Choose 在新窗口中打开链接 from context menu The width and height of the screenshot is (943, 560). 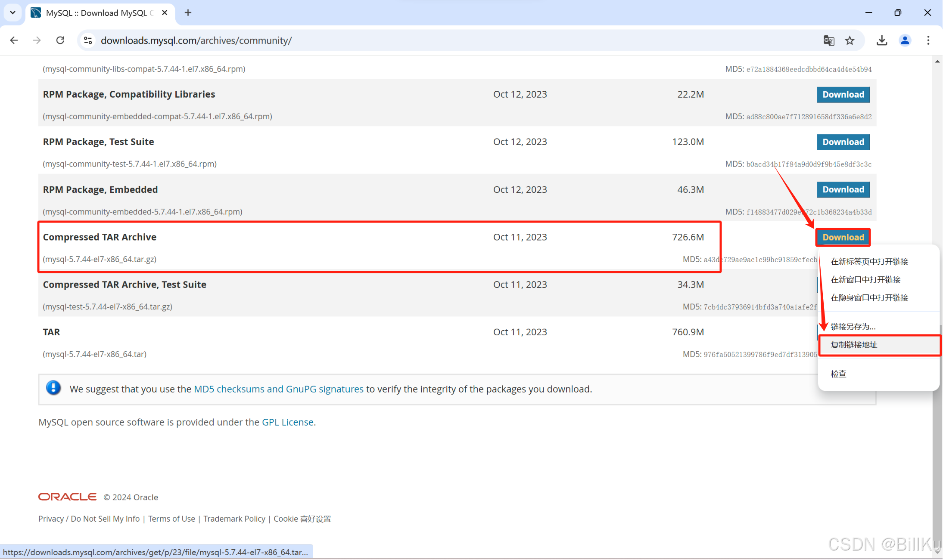878,279
